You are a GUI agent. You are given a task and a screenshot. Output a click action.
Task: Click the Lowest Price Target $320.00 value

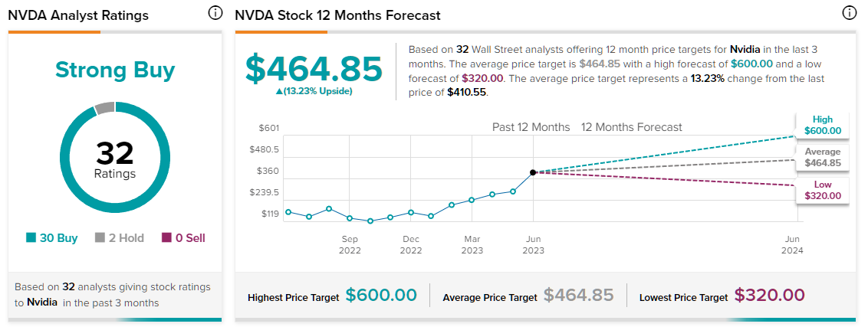pyautogui.click(x=770, y=296)
